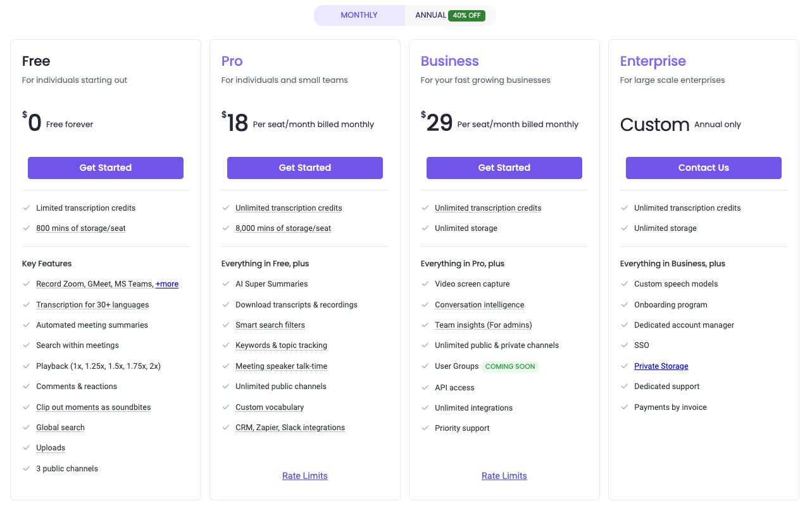Open the Conversation intelligence link

click(x=479, y=304)
